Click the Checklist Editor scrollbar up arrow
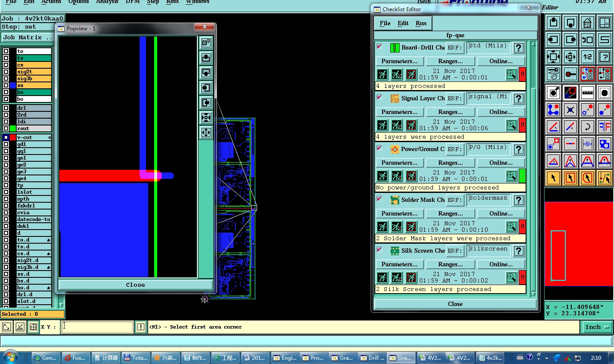 point(533,44)
